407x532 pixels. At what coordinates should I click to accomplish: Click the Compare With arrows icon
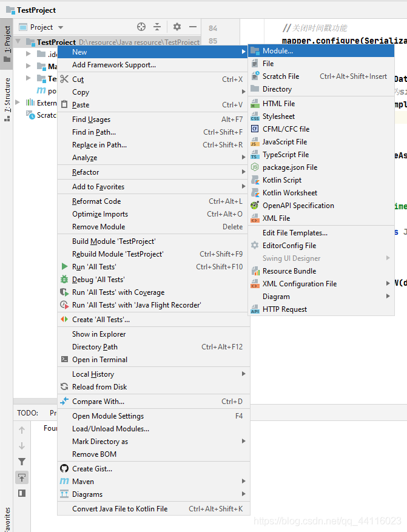coord(64,401)
